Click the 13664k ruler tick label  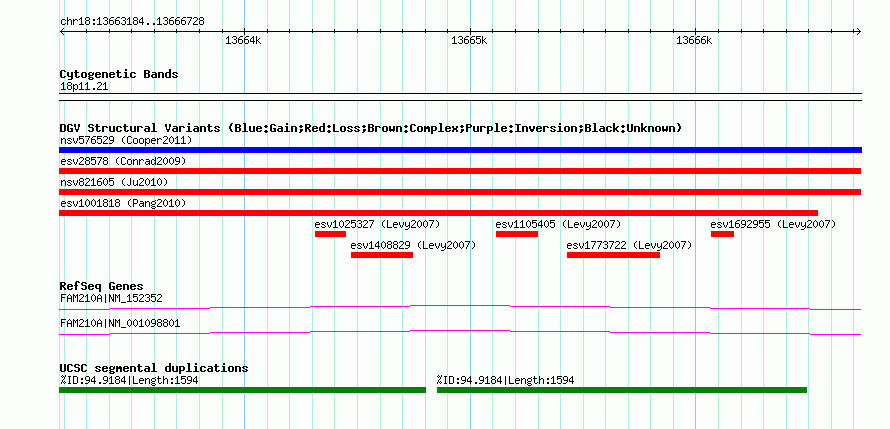pos(243,41)
